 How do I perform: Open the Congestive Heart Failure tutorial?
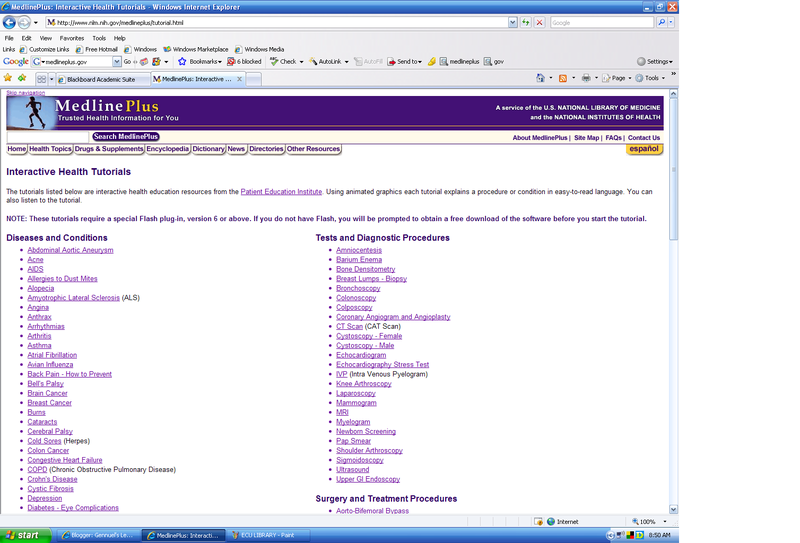point(65,460)
